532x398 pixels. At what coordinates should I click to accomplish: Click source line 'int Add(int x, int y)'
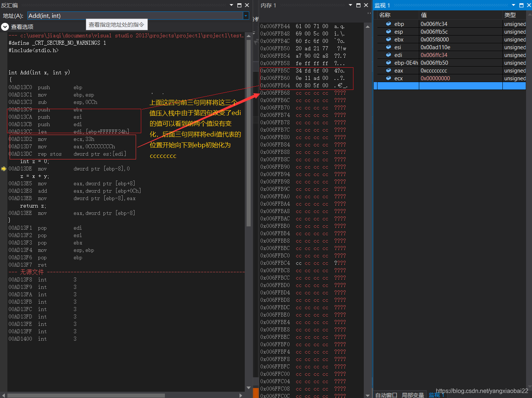click(x=39, y=72)
